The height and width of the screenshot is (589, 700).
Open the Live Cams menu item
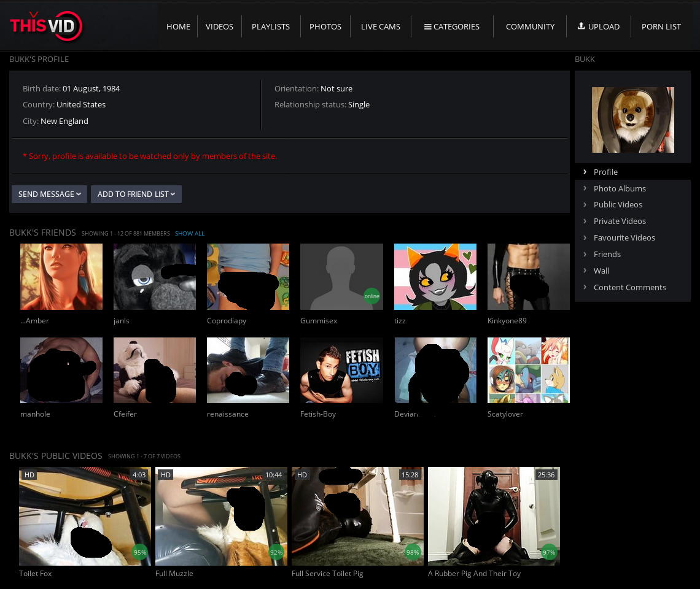380,27
